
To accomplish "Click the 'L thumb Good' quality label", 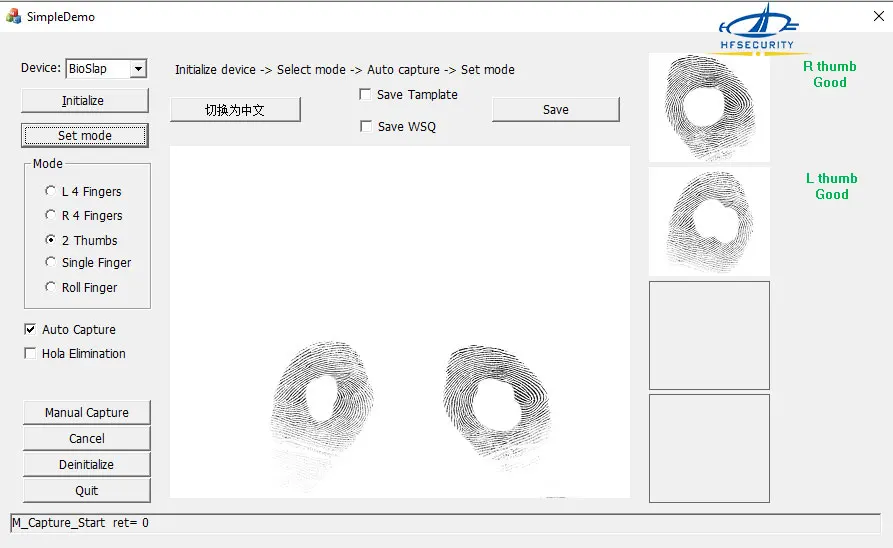I will tap(831, 186).
